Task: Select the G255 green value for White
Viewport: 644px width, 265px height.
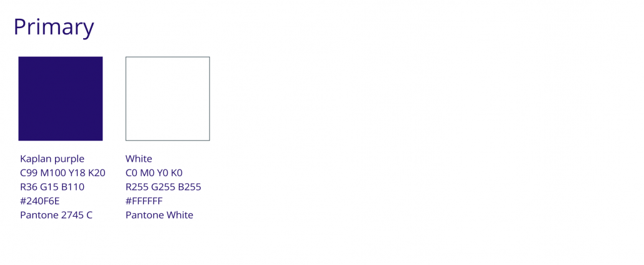Action: [163, 187]
